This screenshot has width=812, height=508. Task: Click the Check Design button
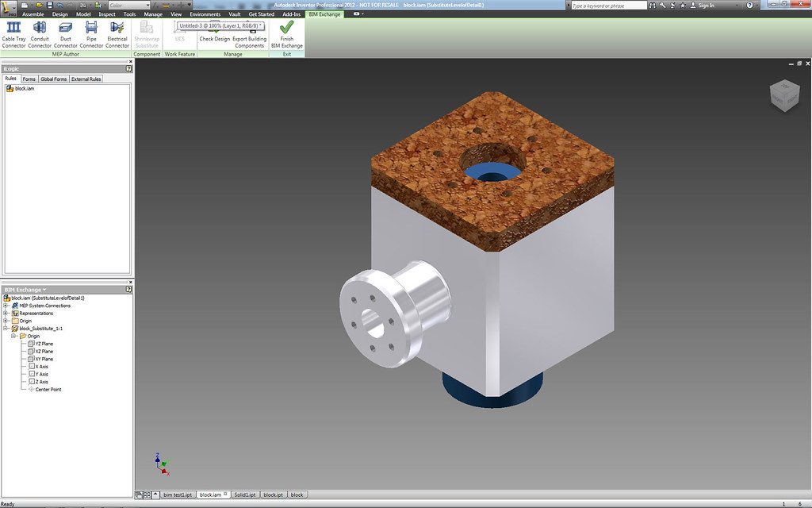point(214,35)
